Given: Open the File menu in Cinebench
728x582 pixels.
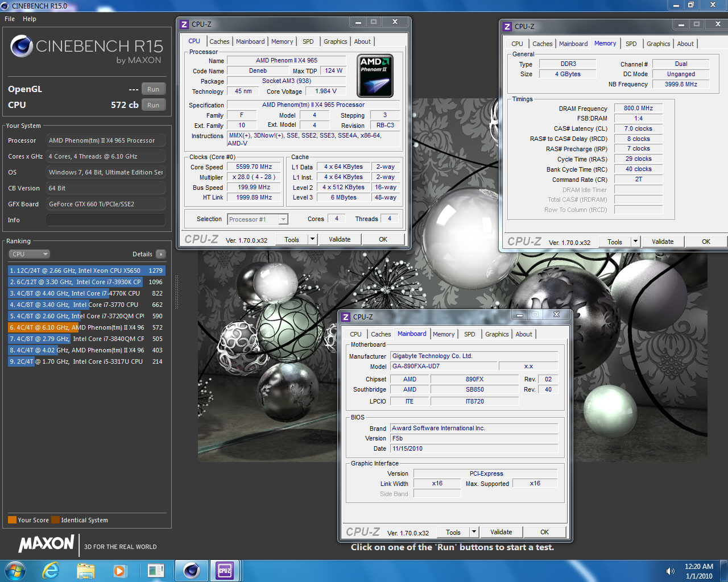Looking at the screenshot, I should coord(10,19).
